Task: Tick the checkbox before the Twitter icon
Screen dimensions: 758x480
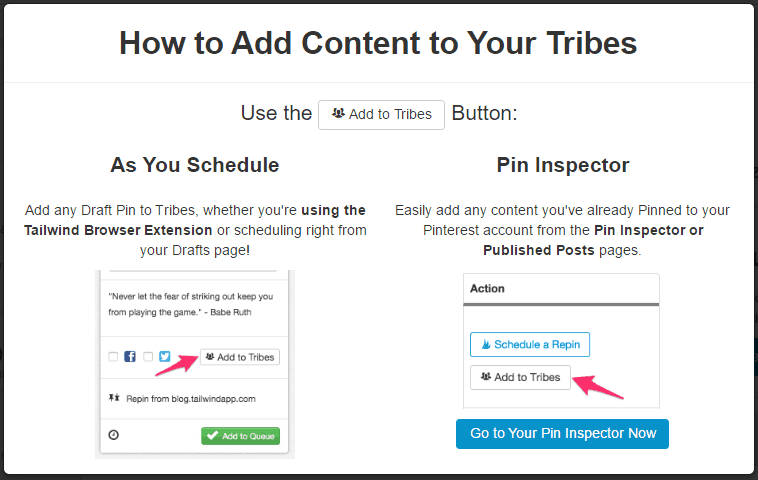Action: [148, 357]
